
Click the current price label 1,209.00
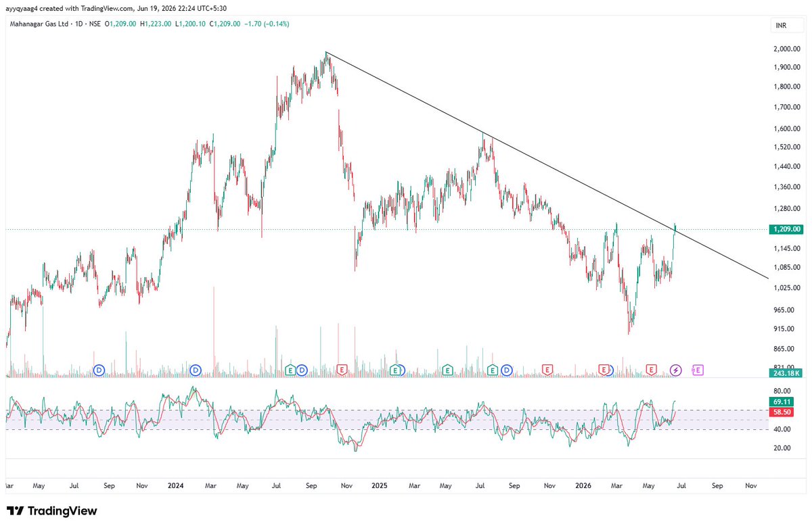pos(787,229)
